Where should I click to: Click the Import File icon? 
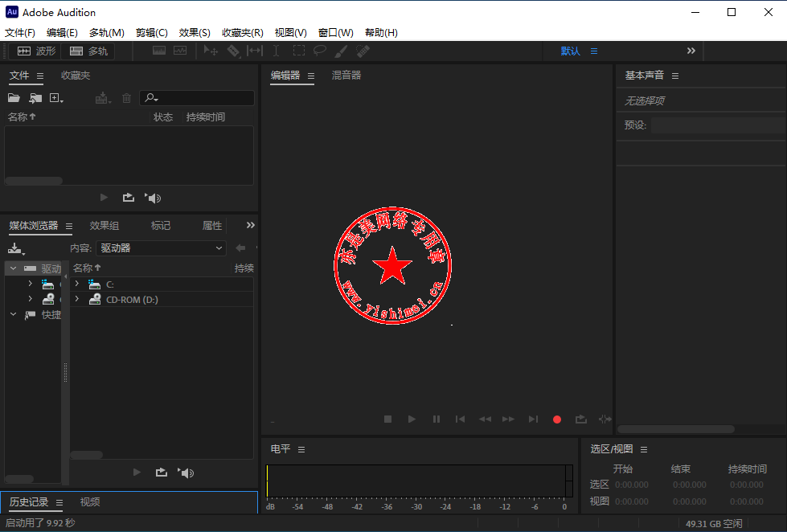click(x=35, y=98)
